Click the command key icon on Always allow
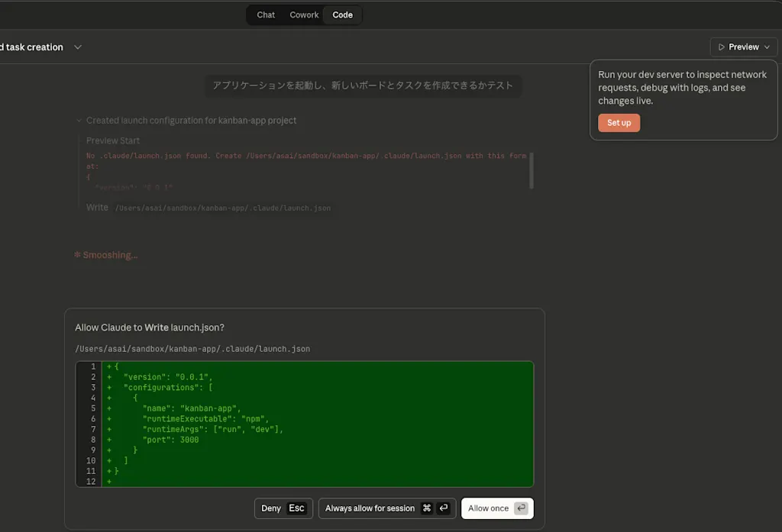782x532 pixels. (426, 508)
